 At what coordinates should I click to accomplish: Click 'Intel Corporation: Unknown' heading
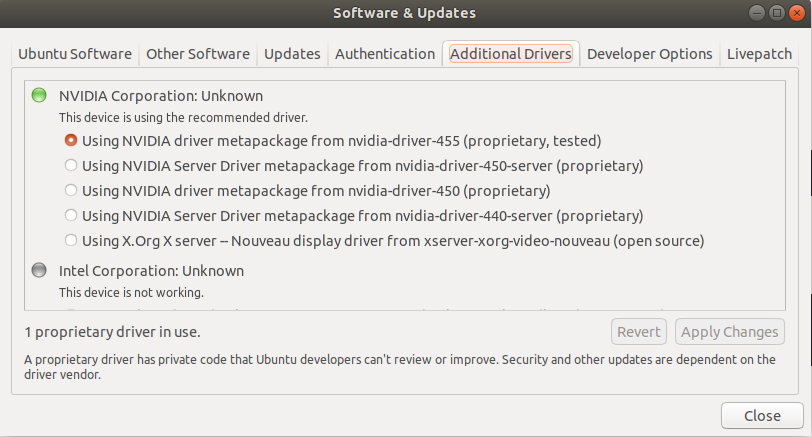click(151, 271)
